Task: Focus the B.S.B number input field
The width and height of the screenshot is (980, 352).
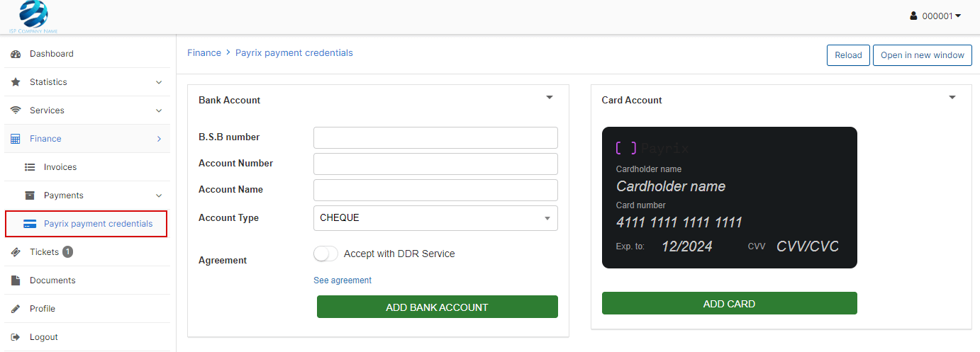Action: tap(435, 137)
